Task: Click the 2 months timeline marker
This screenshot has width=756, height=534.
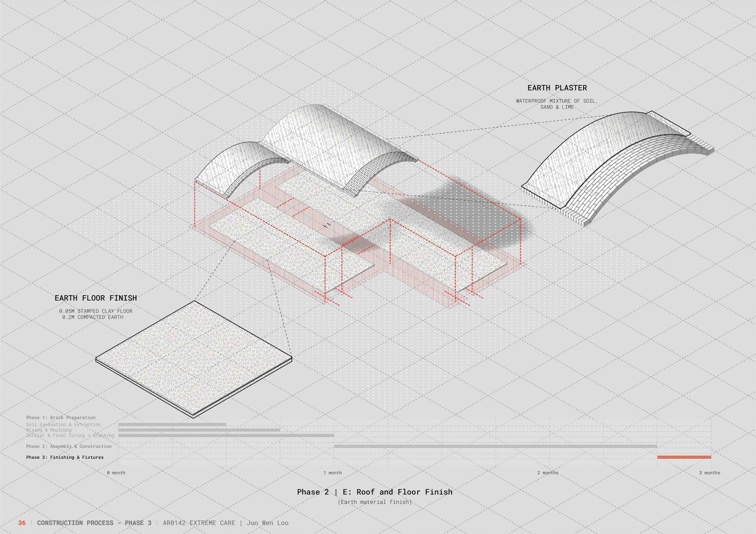Action: 548,473
